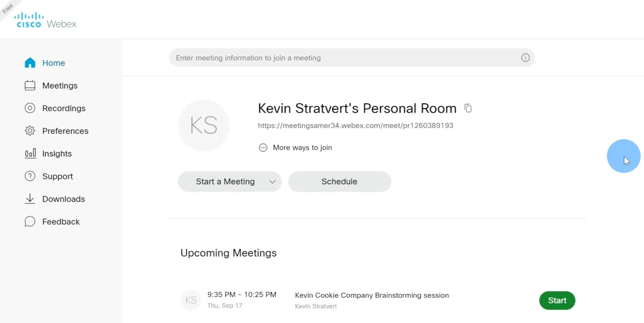Select Recordings in sidebar menu
644x323 pixels.
(x=64, y=108)
